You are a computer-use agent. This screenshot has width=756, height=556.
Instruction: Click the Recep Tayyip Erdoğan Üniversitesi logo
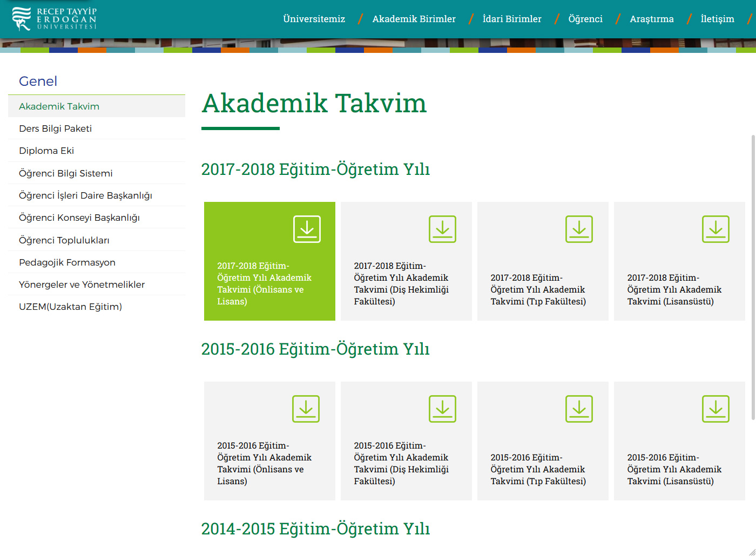(x=56, y=19)
